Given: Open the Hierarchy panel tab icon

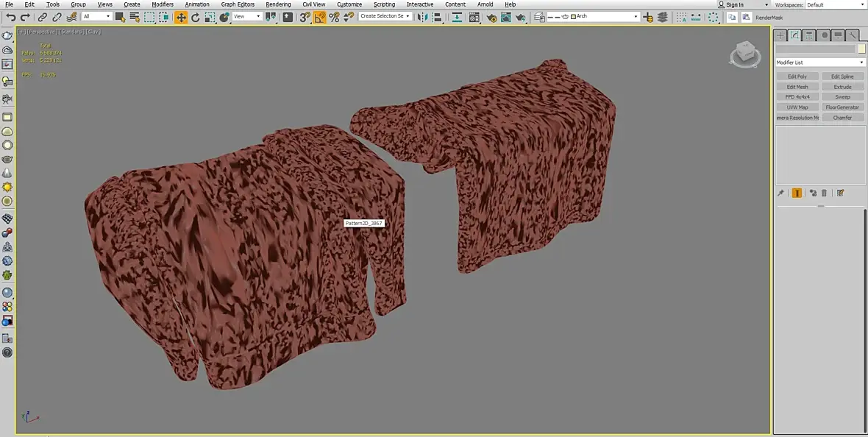Looking at the screenshot, I should tap(809, 35).
